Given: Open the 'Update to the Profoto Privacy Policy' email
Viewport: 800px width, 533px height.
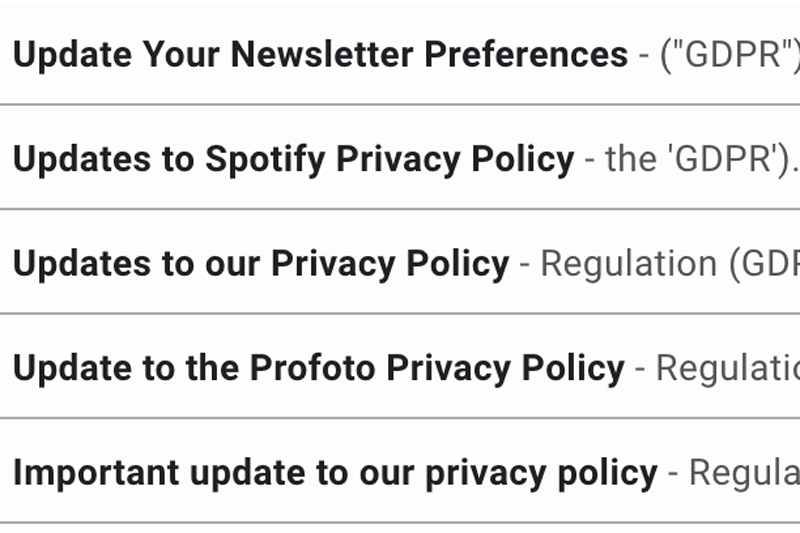Looking at the screenshot, I should point(318,368).
